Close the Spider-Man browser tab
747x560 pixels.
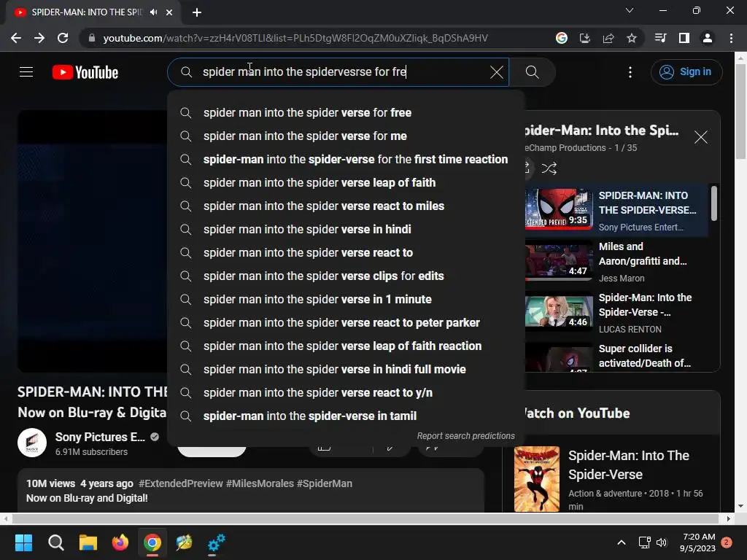(169, 12)
